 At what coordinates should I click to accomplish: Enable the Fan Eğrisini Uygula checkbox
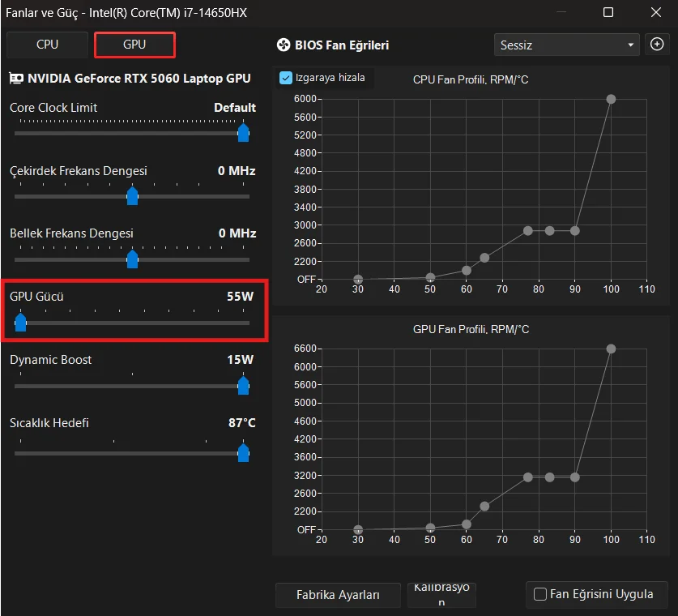(540, 594)
